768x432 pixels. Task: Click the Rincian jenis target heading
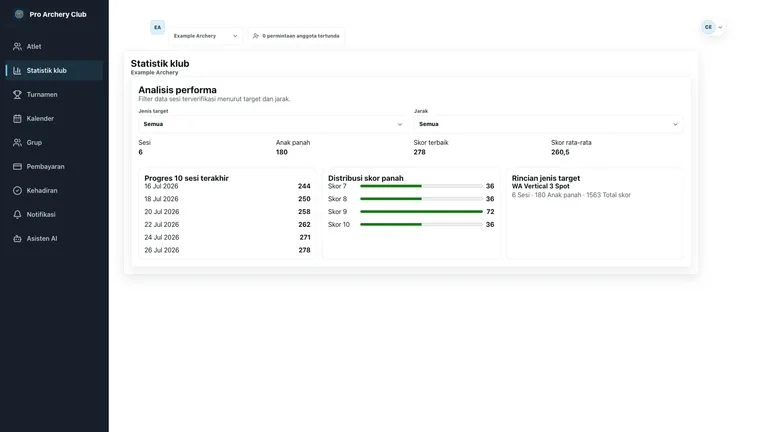[x=546, y=178]
